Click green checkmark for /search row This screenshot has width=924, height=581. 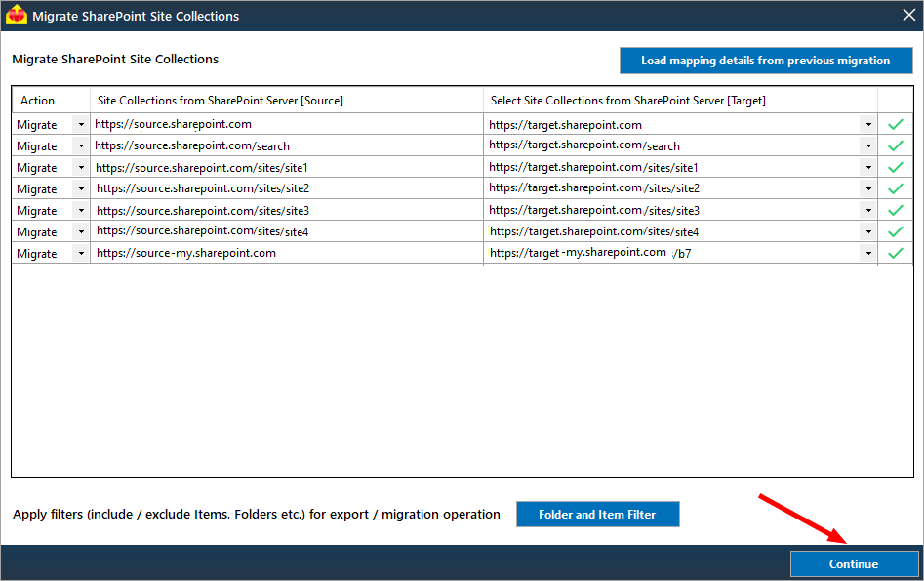click(895, 145)
